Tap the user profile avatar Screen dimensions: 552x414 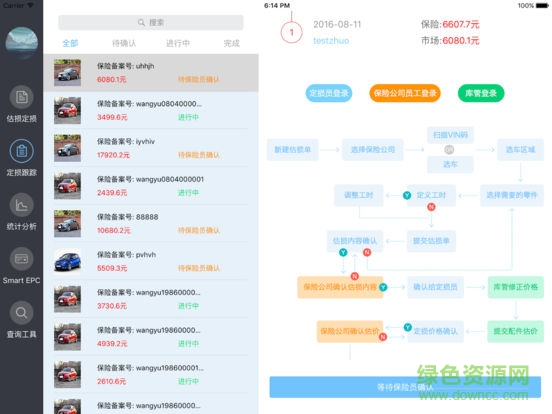point(21,43)
